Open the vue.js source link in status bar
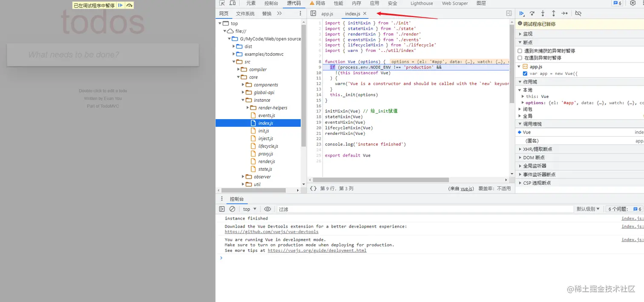This screenshot has width=644, height=302. pos(466,188)
